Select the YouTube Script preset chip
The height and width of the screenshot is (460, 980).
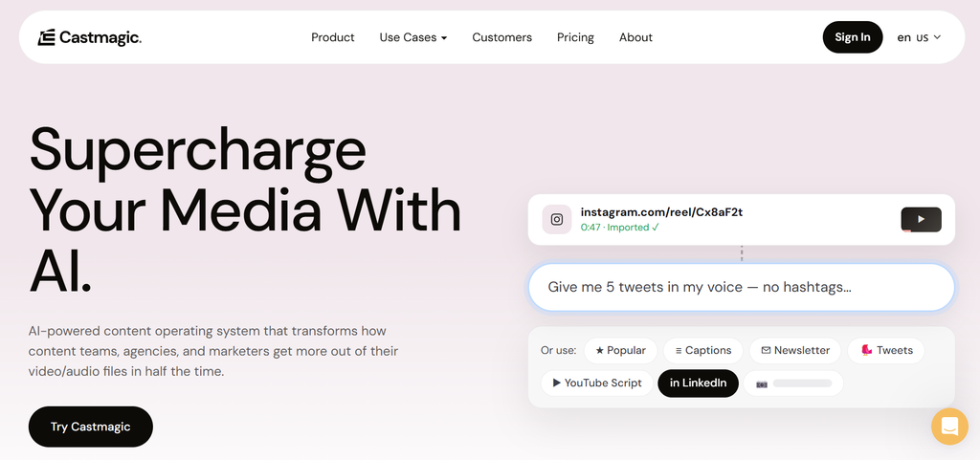(597, 383)
